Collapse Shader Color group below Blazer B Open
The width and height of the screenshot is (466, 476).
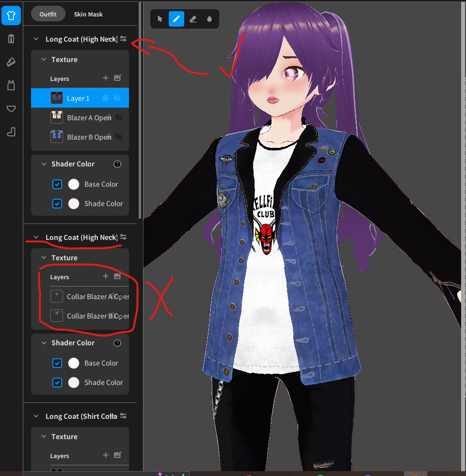[44, 164]
